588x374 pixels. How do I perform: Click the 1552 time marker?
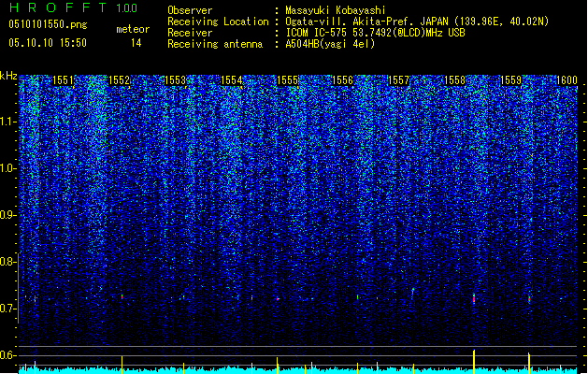119,80
